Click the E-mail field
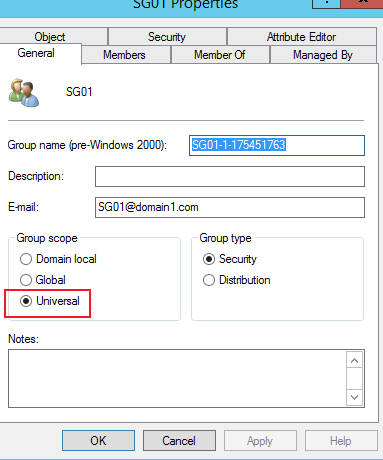This screenshot has height=460, width=383. click(x=230, y=207)
